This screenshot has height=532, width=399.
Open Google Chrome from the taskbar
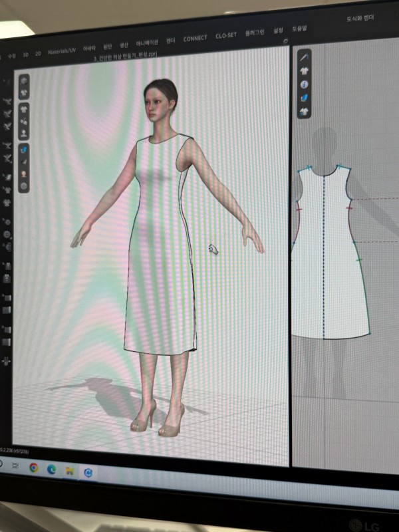pyautogui.click(x=33, y=467)
